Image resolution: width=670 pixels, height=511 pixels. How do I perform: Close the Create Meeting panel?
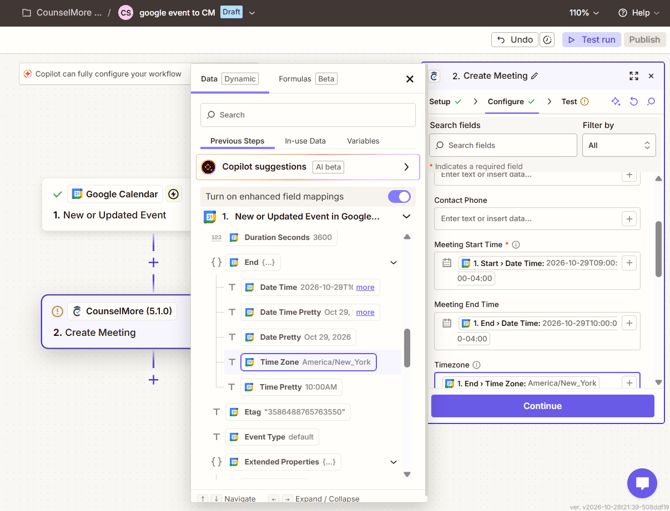tap(651, 76)
